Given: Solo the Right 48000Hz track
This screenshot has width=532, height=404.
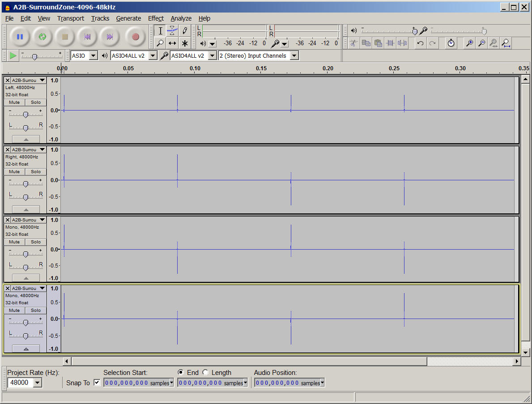Looking at the screenshot, I should pyautogui.click(x=36, y=172).
